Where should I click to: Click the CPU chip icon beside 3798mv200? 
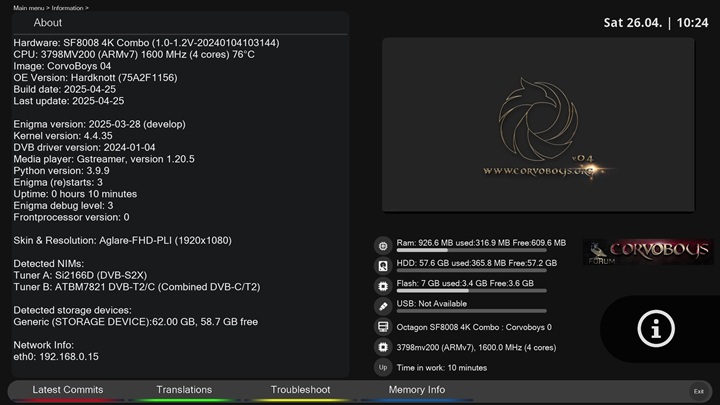click(x=383, y=347)
